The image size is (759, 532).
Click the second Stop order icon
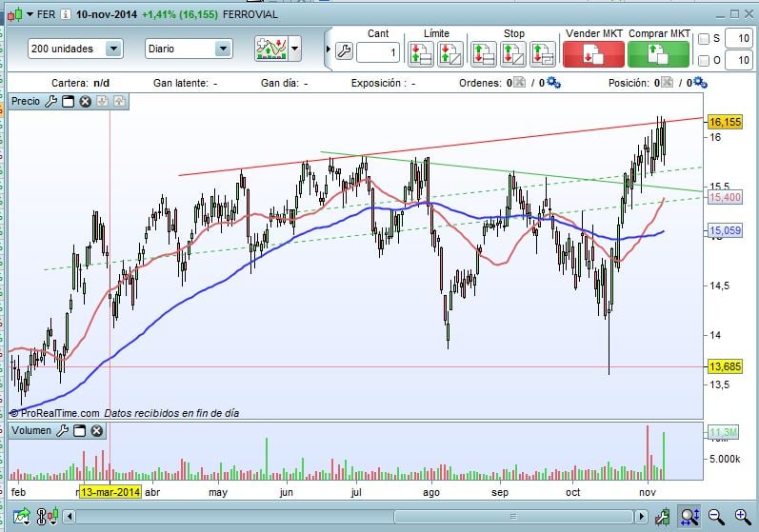[513, 53]
